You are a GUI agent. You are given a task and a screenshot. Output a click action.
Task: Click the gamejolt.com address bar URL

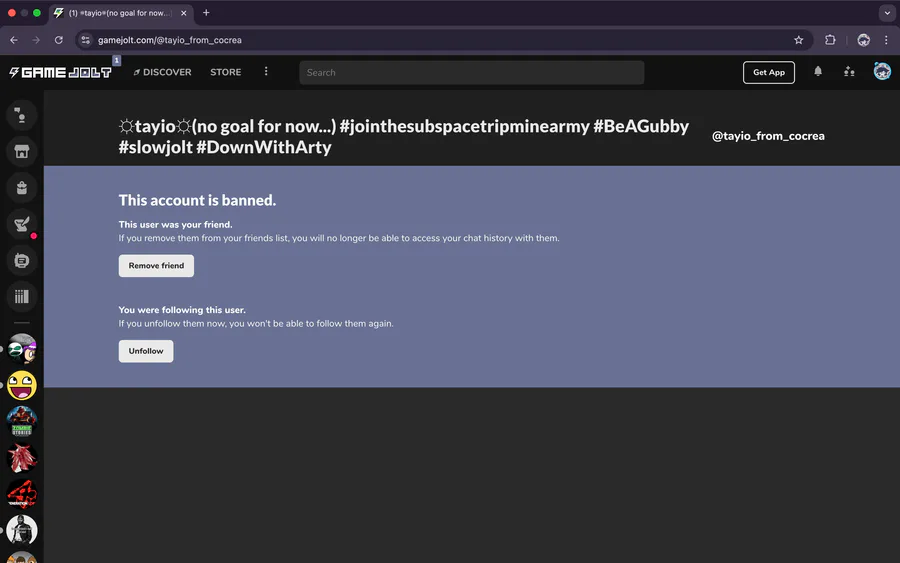pyautogui.click(x=170, y=40)
